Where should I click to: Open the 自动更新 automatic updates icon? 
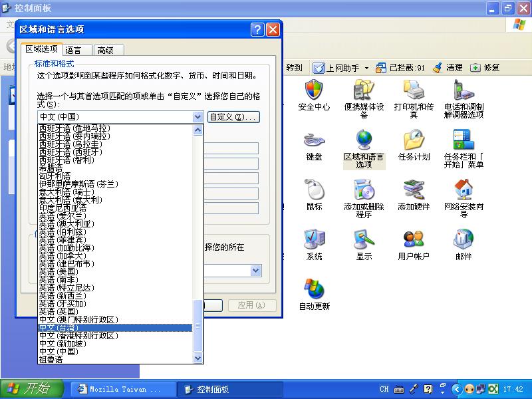click(314, 291)
